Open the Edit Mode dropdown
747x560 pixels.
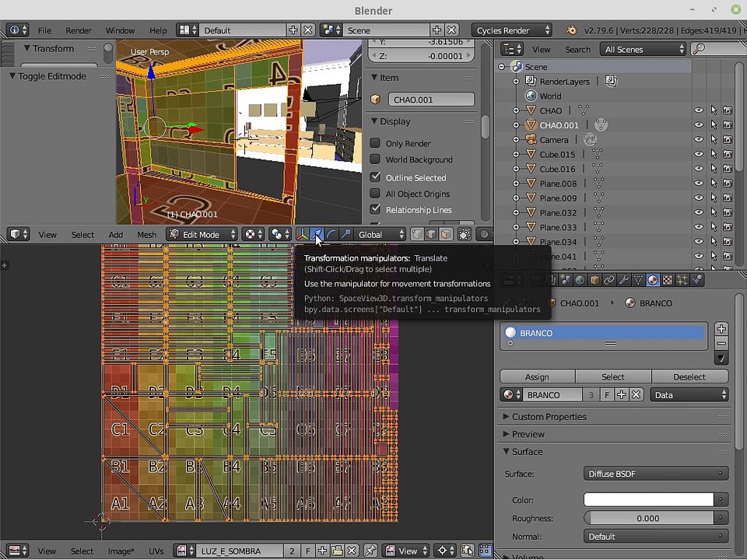202,234
